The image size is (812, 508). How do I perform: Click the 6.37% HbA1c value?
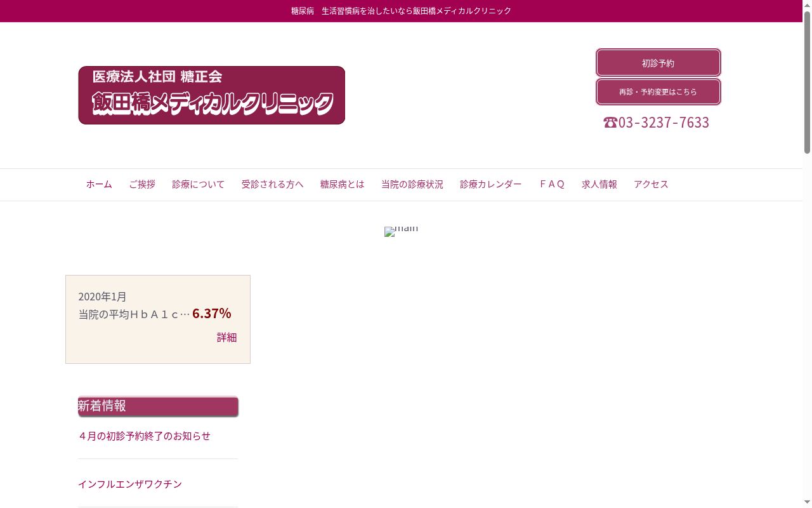click(x=211, y=313)
